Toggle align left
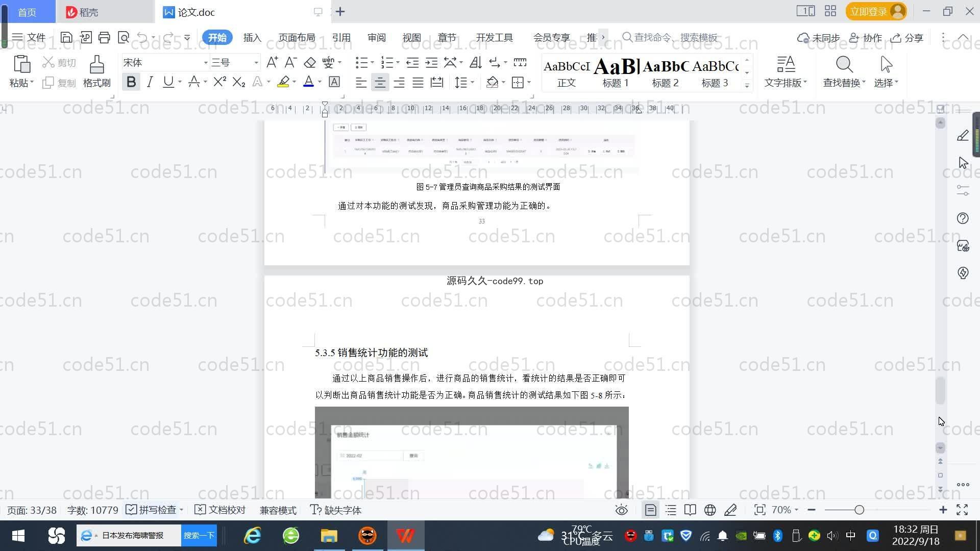 [361, 82]
